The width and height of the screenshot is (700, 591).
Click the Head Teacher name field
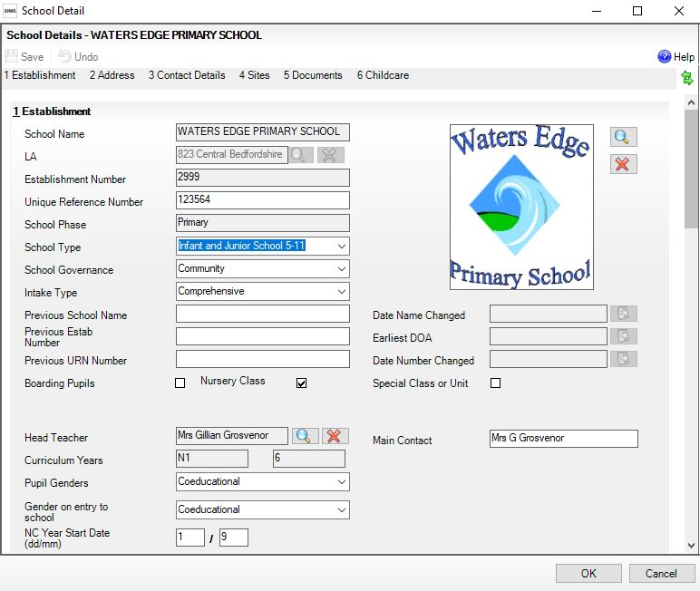click(232, 436)
